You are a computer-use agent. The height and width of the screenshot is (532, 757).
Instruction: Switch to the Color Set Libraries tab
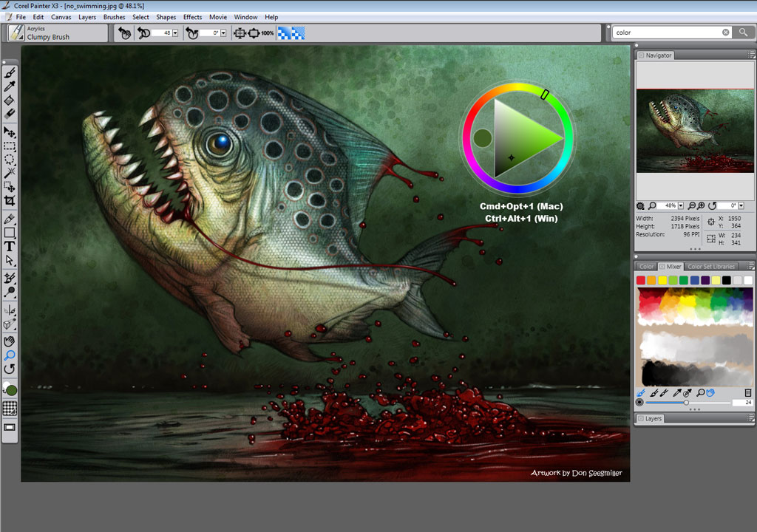click(710, 266)
